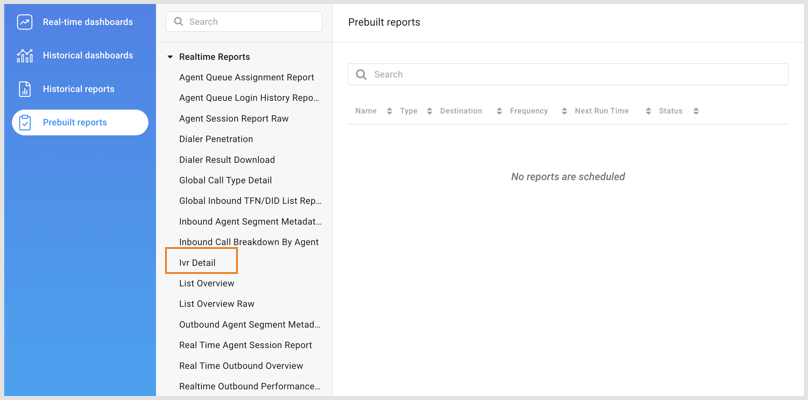
Task: Click the Prebuilt reports clipboard icon
Action: (x=25, y=123)
